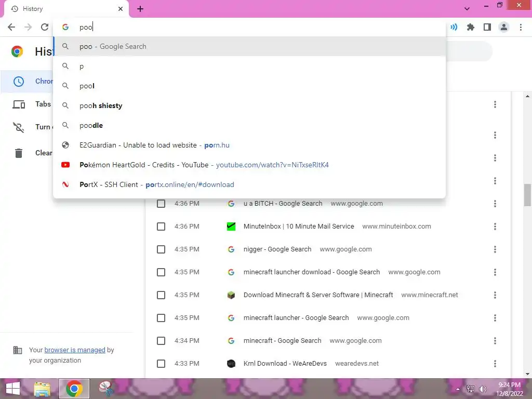Click the taskbar volume icon
The width and height of the screenshot is (532, 399).
[x=483, y=389]
